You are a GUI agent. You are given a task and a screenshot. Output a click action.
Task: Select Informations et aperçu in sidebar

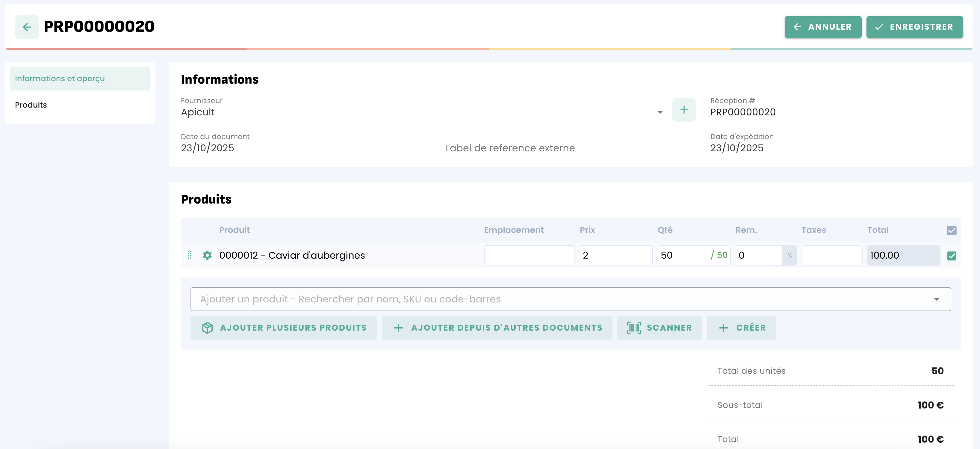(x=80, y=79)
